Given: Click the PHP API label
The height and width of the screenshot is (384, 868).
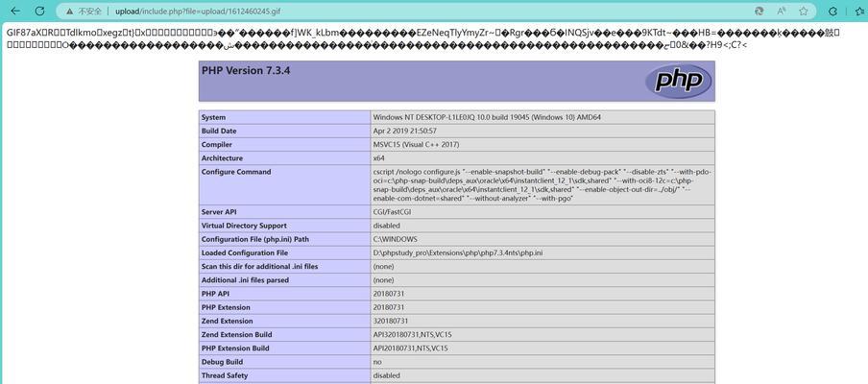Looking at the screenshot, I should click(x=216, y=293).
